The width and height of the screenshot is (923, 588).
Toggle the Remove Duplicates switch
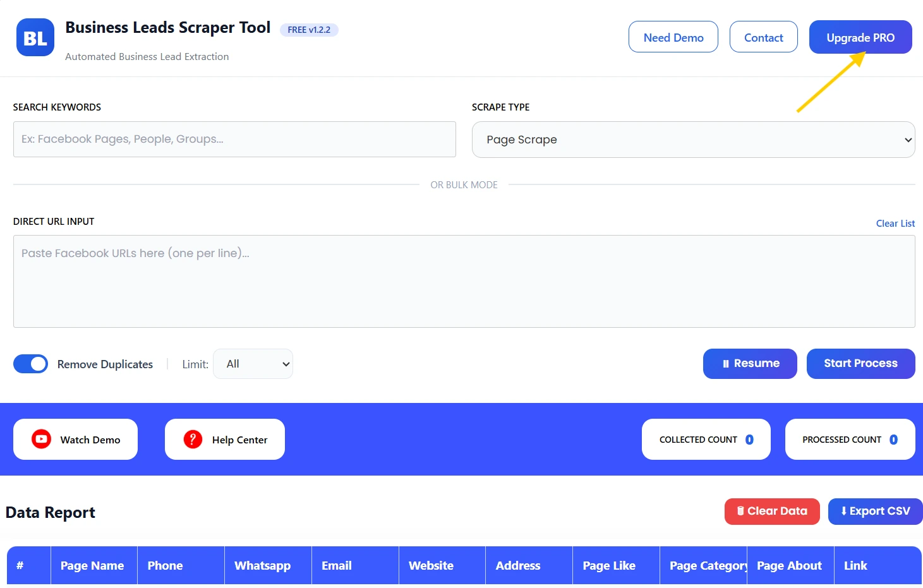[x=30, y=364]
